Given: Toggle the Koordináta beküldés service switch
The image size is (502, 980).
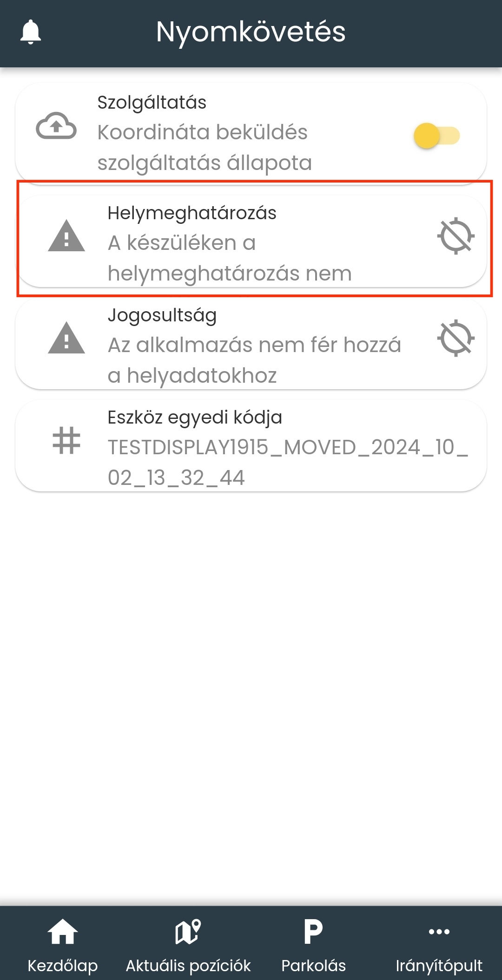Looking at the screenshot, I should 436,136.
